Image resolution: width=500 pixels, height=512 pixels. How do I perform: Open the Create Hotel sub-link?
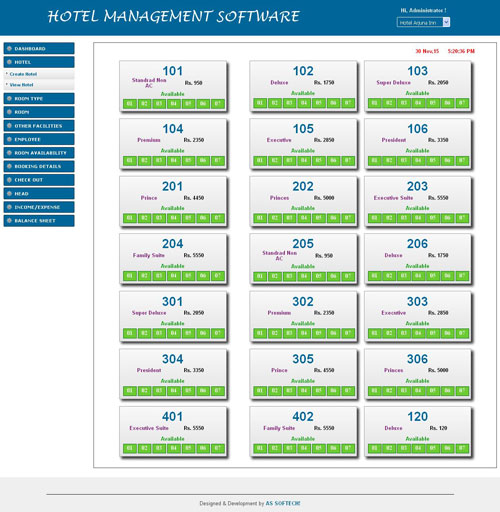tap(23, 74)
